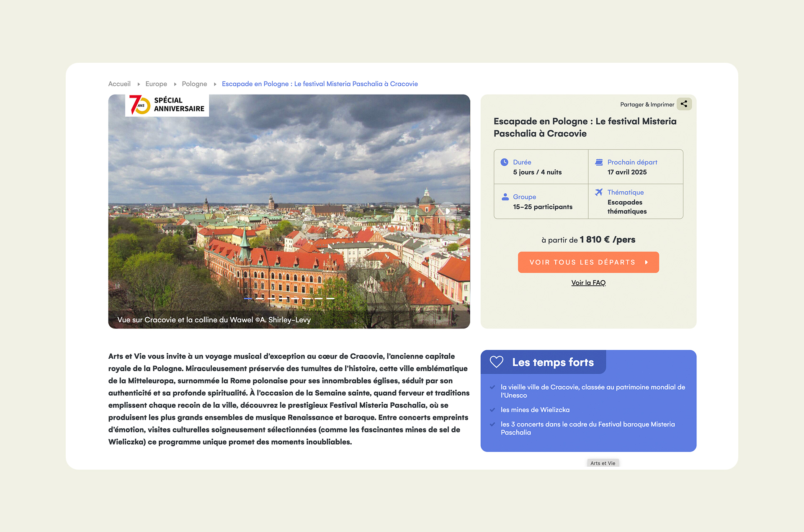
Task: Open the Pologne breadcrumb
Action: [x=194, y=84]
